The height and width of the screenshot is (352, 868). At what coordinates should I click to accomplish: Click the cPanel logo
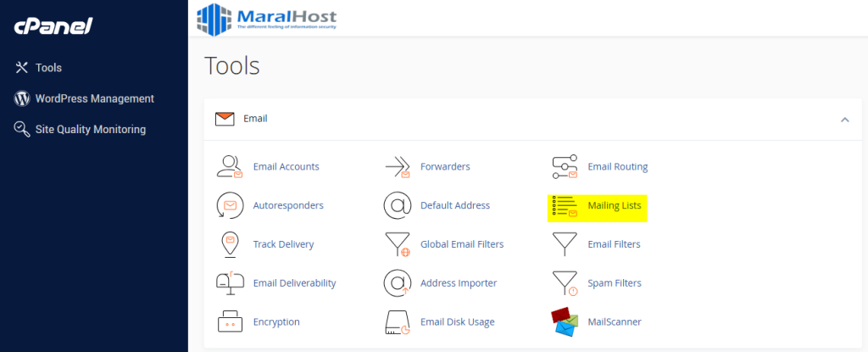tap(53, 25)
